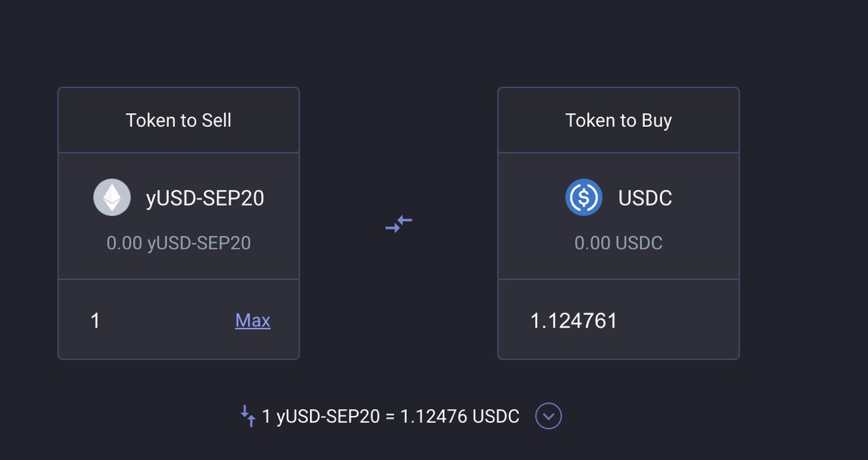Use Max for the sell amount

tap(253, 320)
